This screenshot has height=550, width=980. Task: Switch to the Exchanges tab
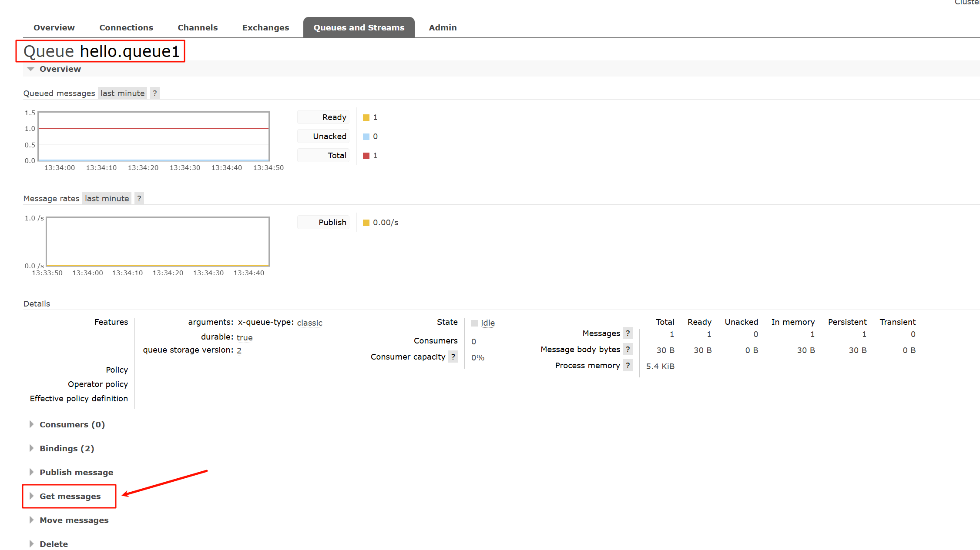(265, 27)
